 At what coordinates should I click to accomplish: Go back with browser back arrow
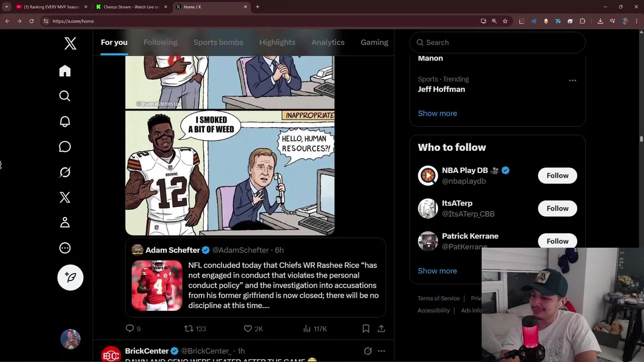pyautogui.click(x=8, y=21)
